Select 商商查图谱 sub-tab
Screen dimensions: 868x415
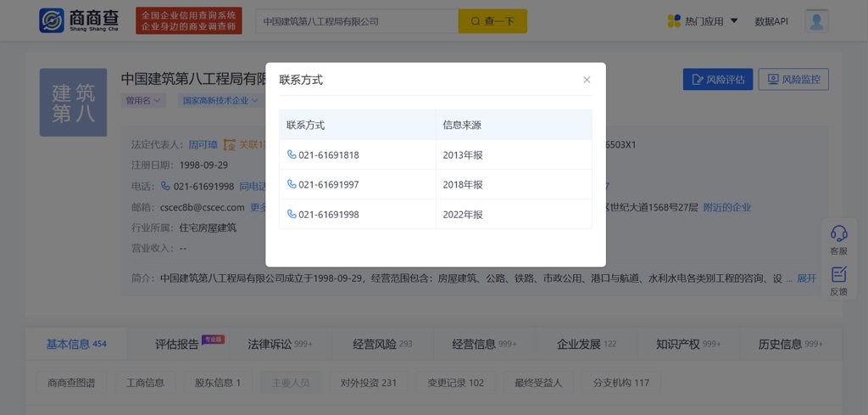tap(71, 382)
